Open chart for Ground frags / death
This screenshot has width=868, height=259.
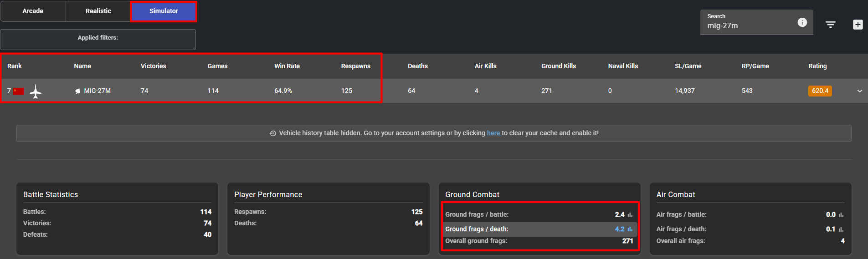pos(630,229)
